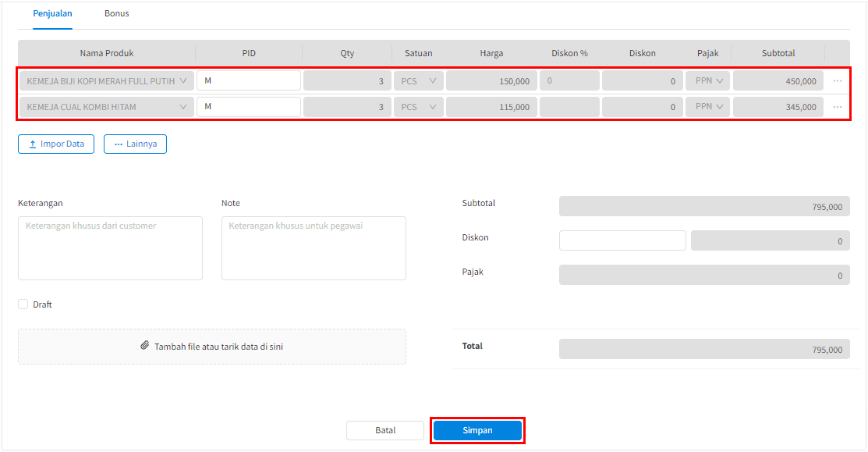Image resolution: width=868 pixels, height=452 pixels.
Task: Tick the Draft checkbox
Action: [x=23, y=304]
